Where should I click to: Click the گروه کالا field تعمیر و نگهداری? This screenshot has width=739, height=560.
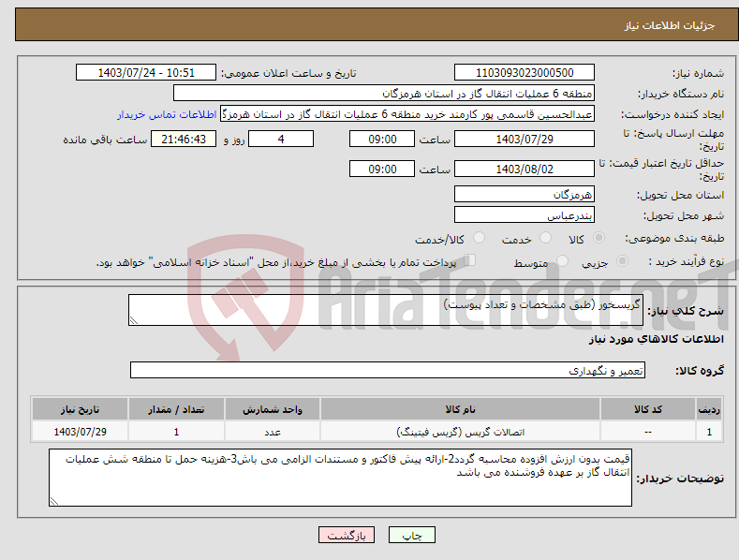[388, 371]
